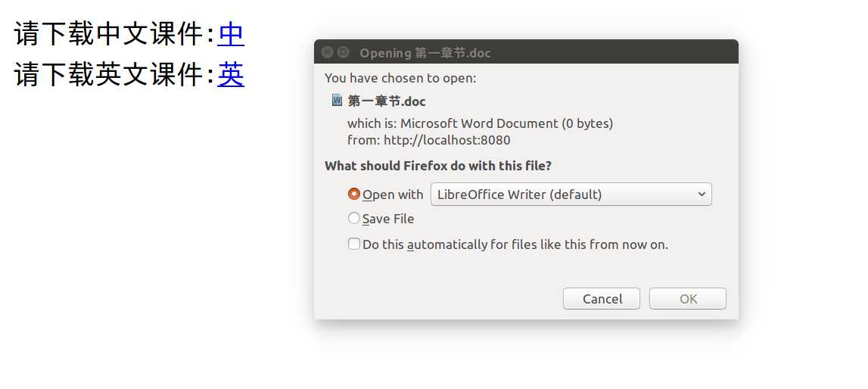Click the 请下载中文课件 label text

click(109, 34)
